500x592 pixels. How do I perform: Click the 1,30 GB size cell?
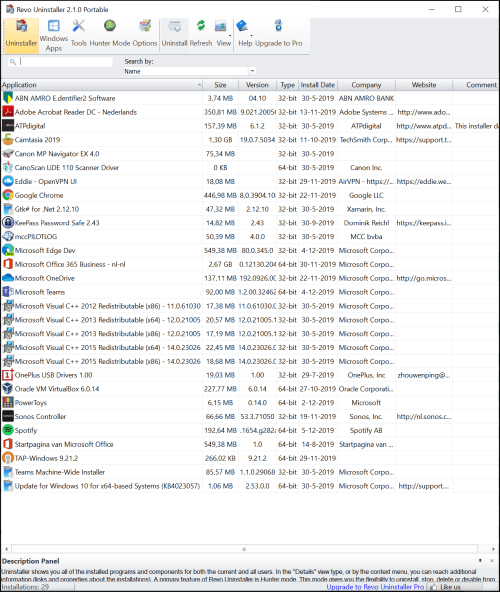220,140
